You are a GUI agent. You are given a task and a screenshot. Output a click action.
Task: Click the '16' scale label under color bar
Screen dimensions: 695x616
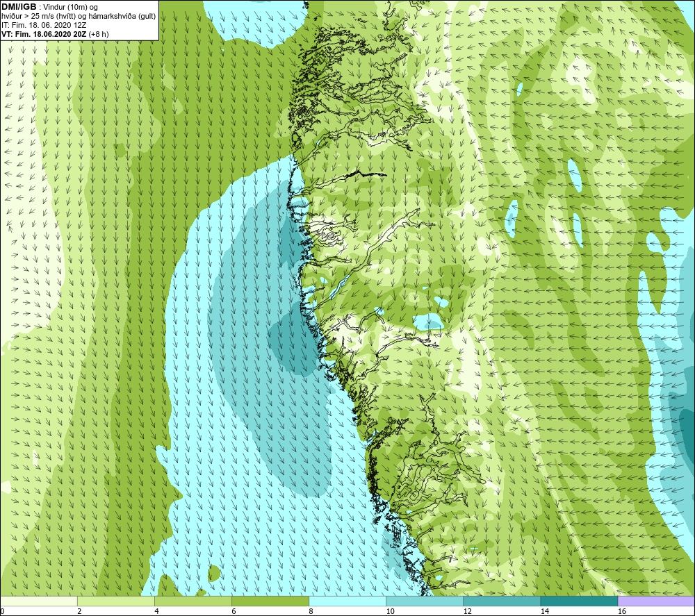pyautogui.click(x=622, y=611)
